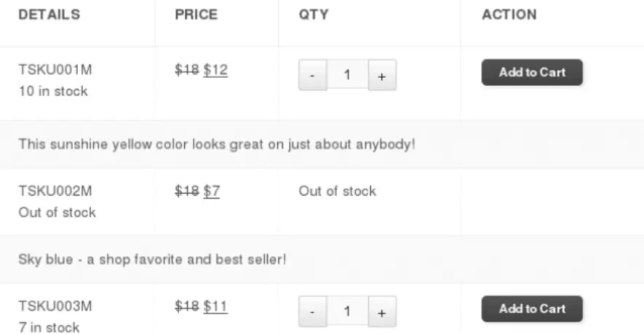Select the QTY column header
This screenshot has width=644, height=334.
coord(314,15)
